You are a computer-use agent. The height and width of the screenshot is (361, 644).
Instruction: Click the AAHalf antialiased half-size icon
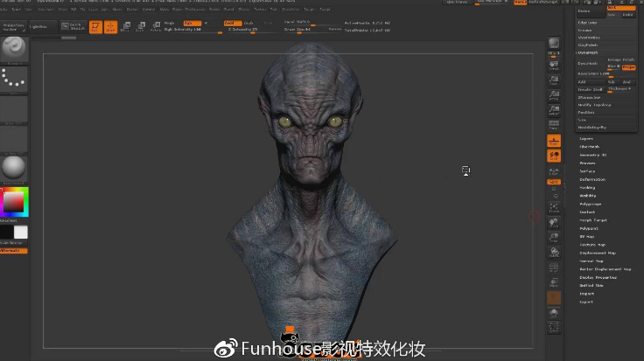[x=554, y=110]
